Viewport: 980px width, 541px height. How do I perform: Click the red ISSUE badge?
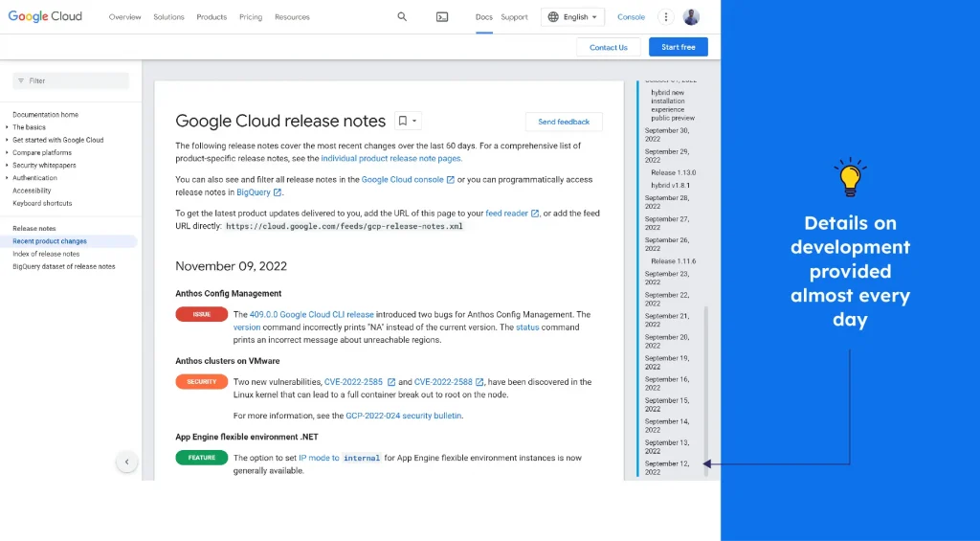coord(202,315)
